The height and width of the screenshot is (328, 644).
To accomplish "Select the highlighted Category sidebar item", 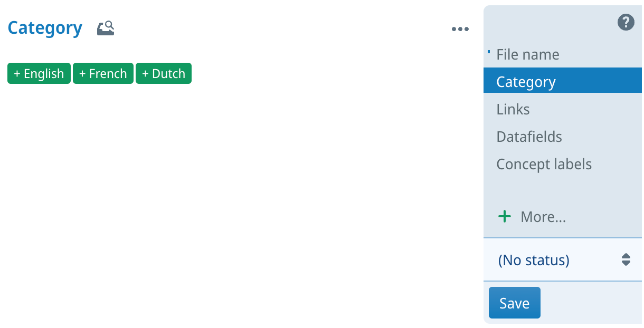I will pyautogui.click(x=526, y=82).
